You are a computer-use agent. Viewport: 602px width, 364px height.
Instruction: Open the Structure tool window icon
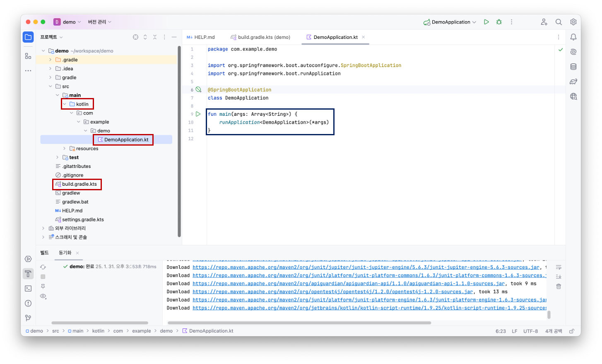[x=28, y=56]
